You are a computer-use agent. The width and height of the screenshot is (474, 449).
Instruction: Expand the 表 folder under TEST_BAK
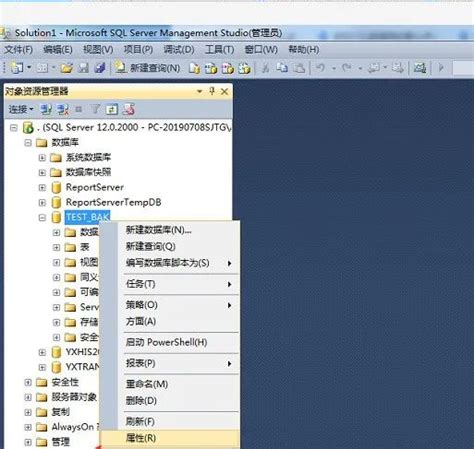pyautogui.click(x=56, y=247)
